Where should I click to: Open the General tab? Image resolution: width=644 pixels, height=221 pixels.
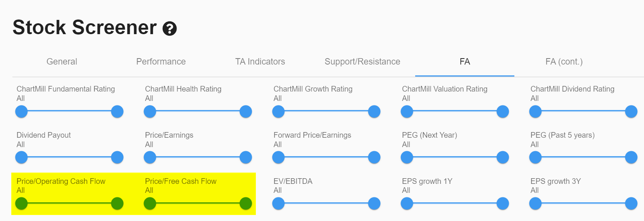click(x=62, y=62)
